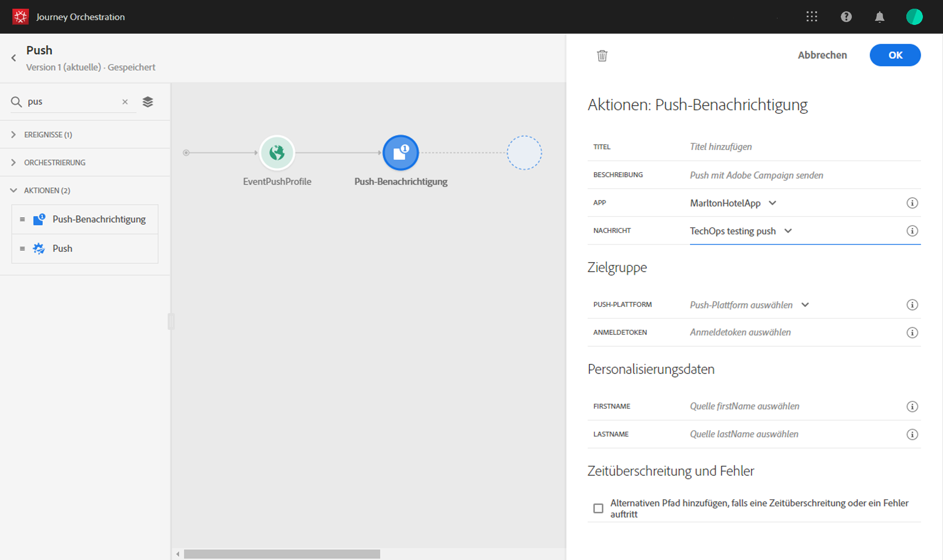
Task: Click the layers filter icon beside search
Action: 148,102
